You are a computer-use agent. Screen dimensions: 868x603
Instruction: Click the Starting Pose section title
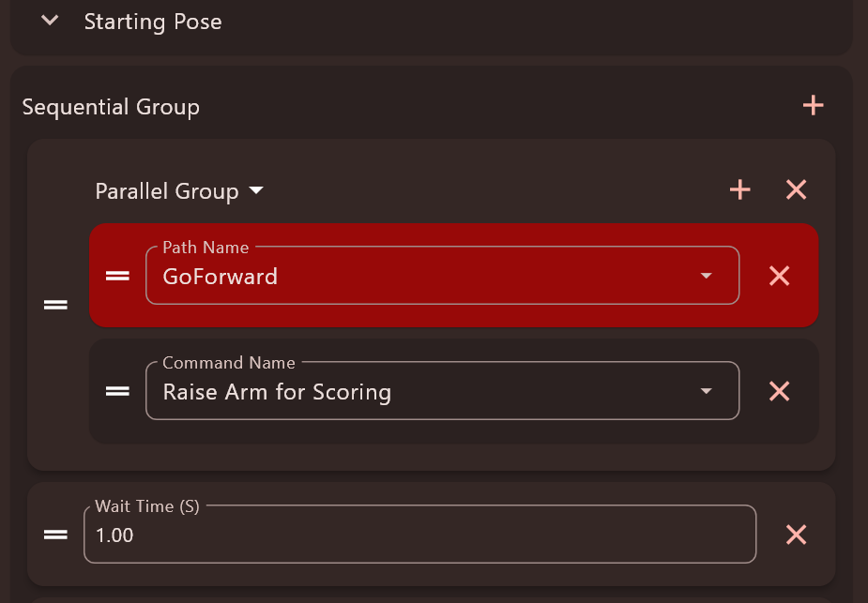(153, 22)
